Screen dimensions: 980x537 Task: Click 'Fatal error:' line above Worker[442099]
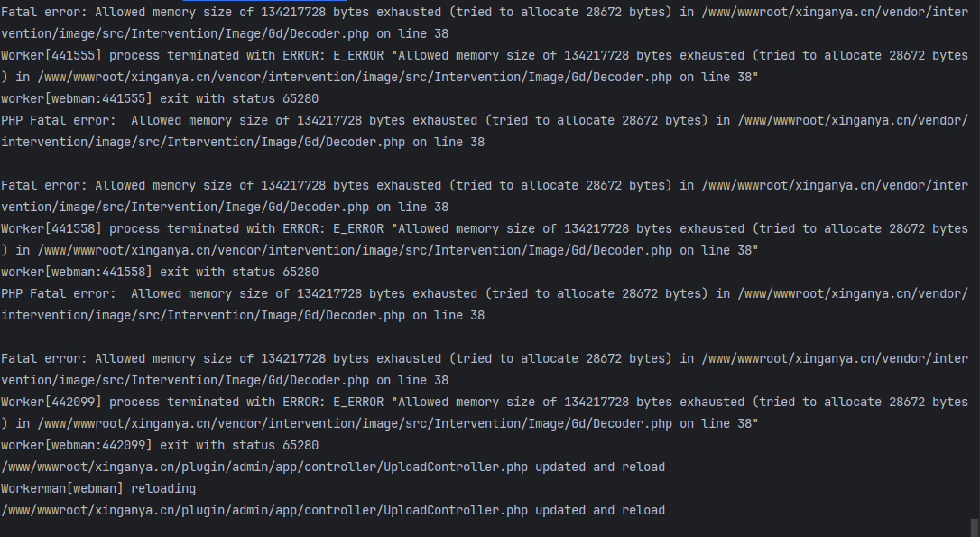pyautogui.click(x=43, y=359)
